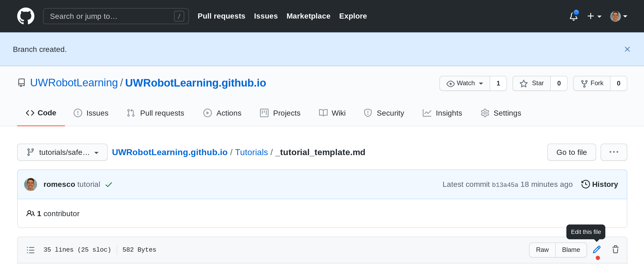This screenshot has height=264, width=644.
Task: Edit this file with the pencil icon
Action: coord(597,249)
